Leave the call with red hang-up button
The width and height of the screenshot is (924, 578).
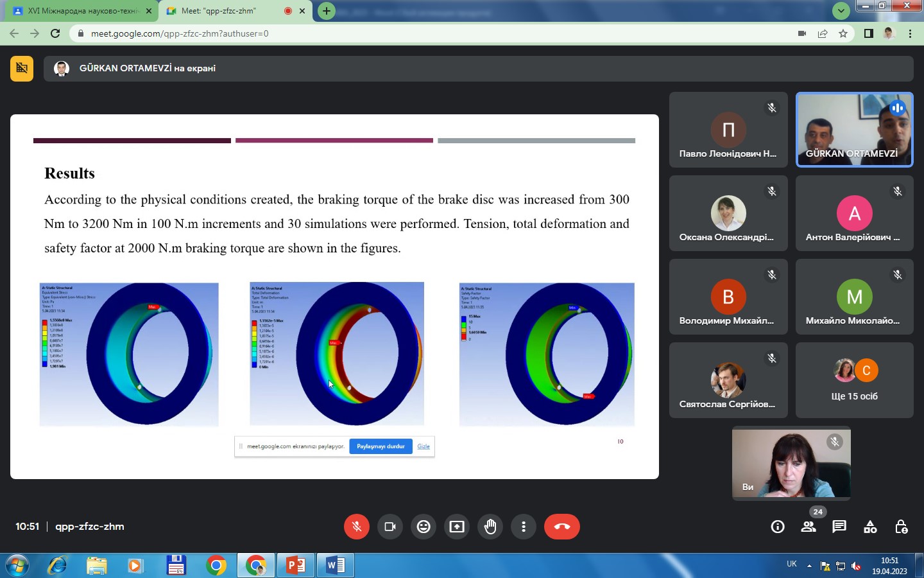click(562, 527)
